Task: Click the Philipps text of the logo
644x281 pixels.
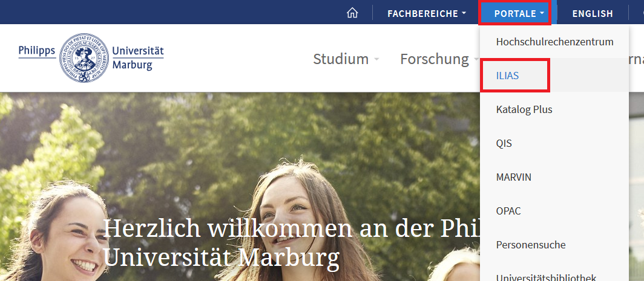Action: tap(36, 51)
